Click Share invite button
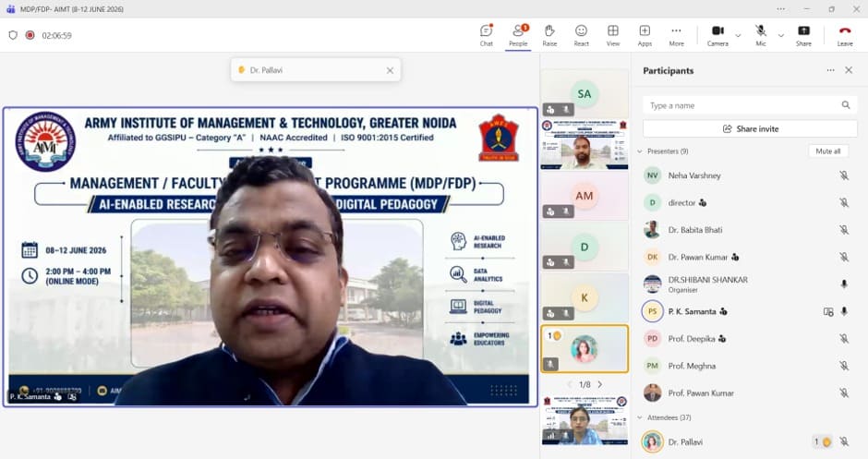This screenshot has width=868, height=459. coord(750,128)
